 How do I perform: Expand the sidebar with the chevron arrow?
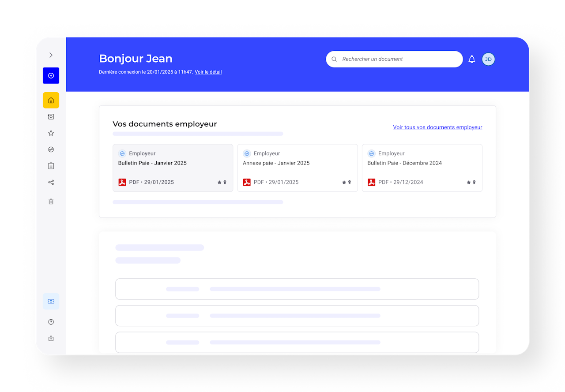pyautogui.click(x=51, y=55)
